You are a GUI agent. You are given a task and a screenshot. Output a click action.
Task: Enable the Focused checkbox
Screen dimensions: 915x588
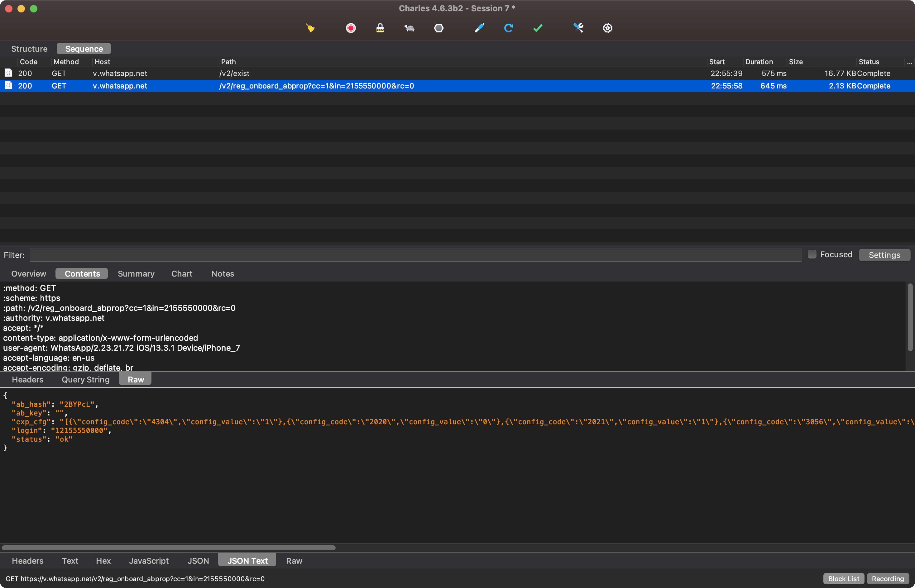(x=812, y=254)
